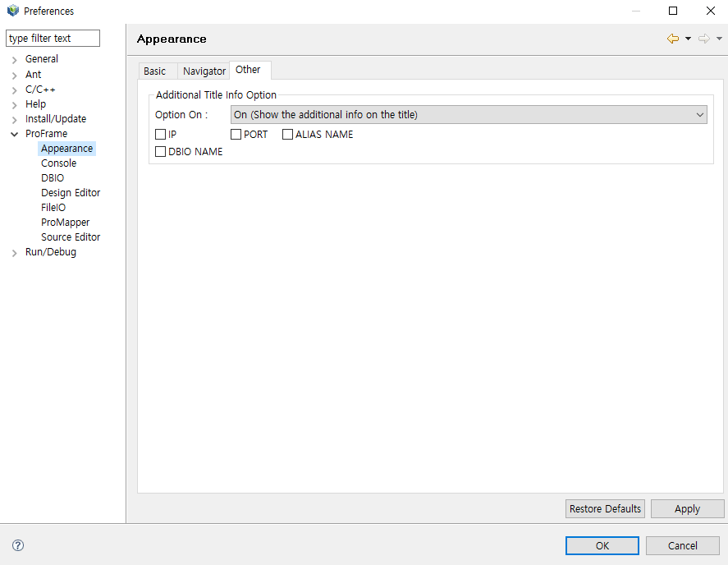Open the back history dropdown arrow
Screen dimensions: 728x565
[x=689, y=39]
